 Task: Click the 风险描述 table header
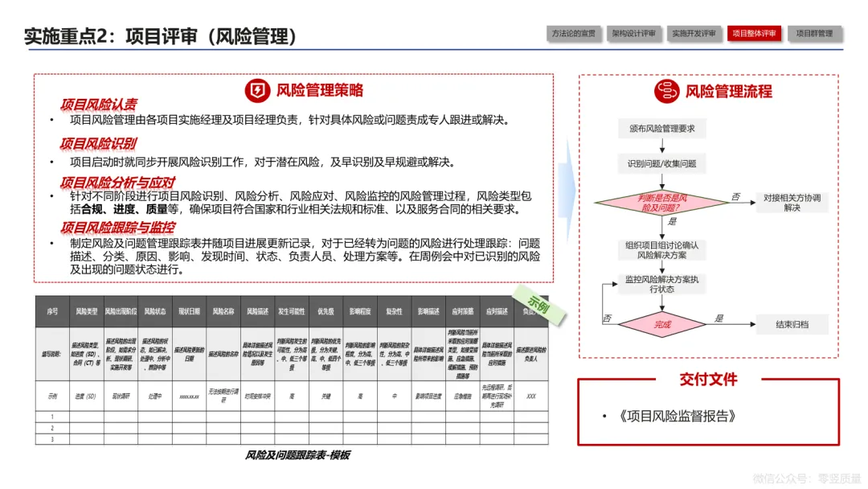[x=257, y=312]
